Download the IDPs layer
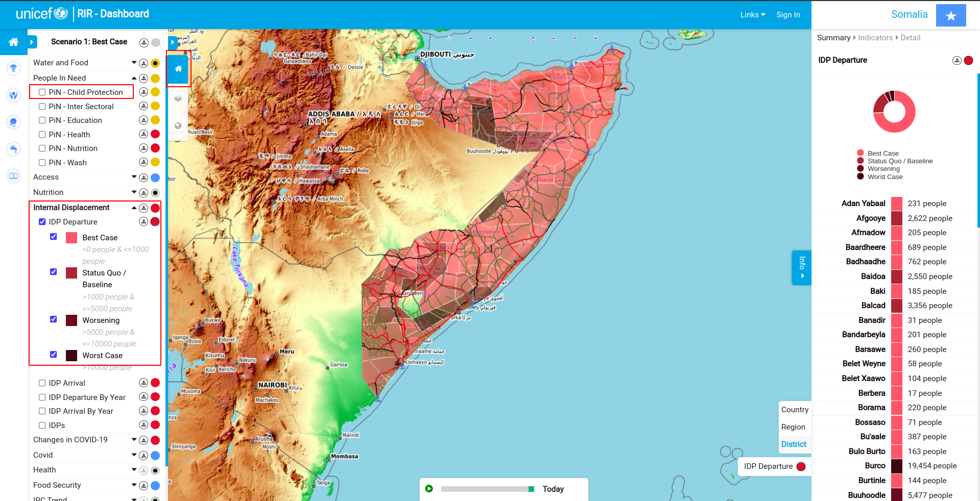 pyautogui.click(x=144, y=425)
